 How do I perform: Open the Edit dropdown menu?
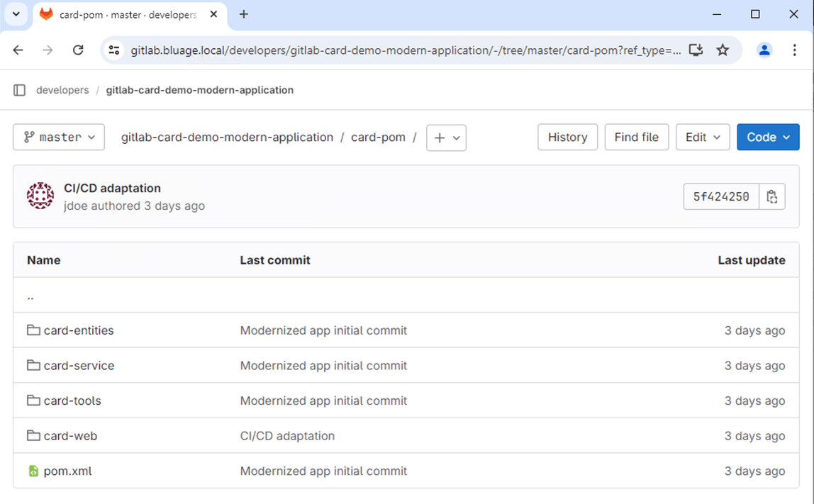[x=703, y=137]
